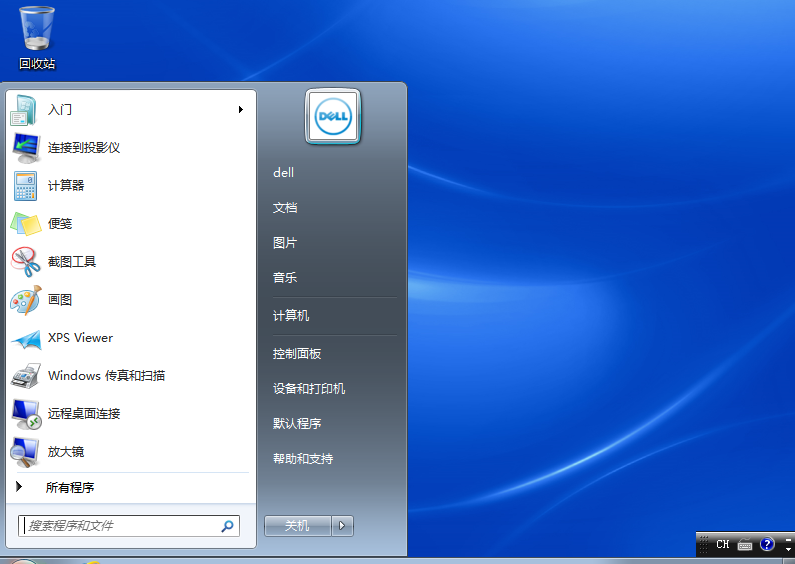Click the 截图工具 label text
795x564 pixels.
click(72, 262)
